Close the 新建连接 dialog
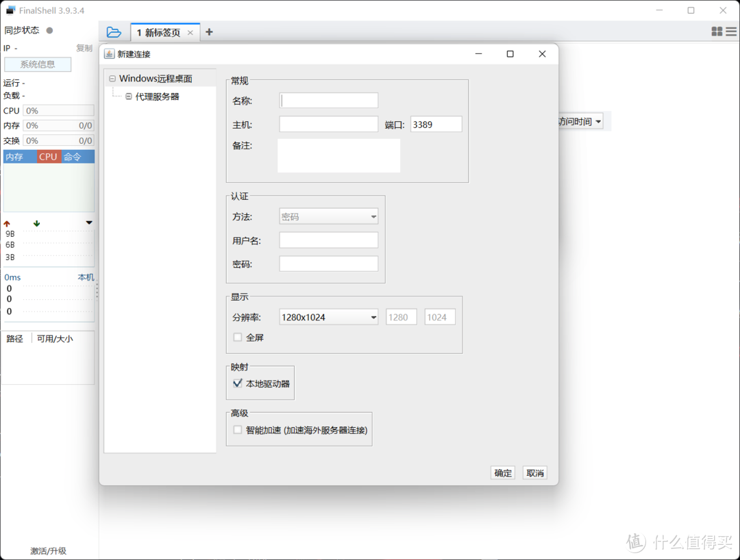The width and height of the screenshot is (740, 560). tap(542, 53)
